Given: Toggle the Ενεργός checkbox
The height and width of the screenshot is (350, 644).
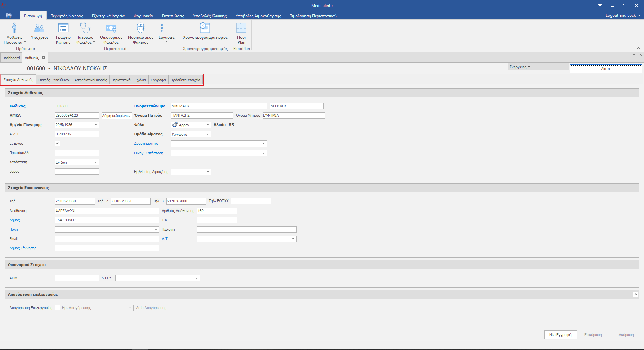Looking at the screenshot, I should (57, 143).
